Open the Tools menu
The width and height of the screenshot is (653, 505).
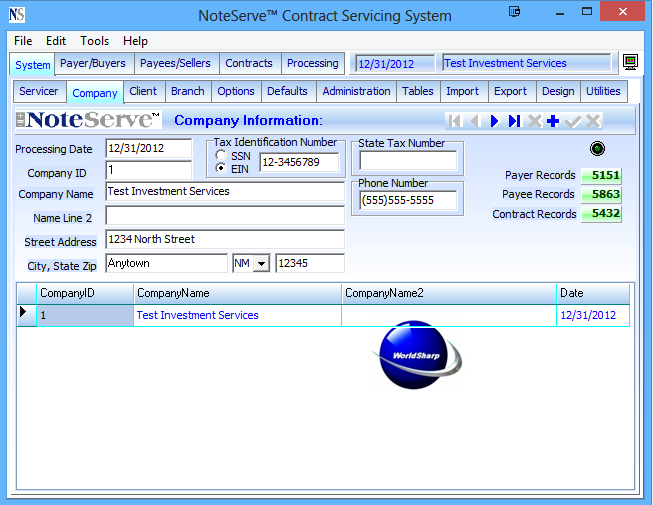pyautogui.click(x=95, y=41)
